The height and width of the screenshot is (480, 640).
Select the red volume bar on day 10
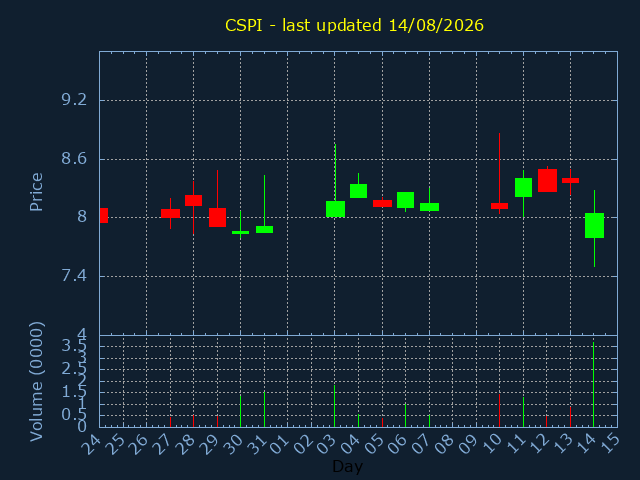499,411
